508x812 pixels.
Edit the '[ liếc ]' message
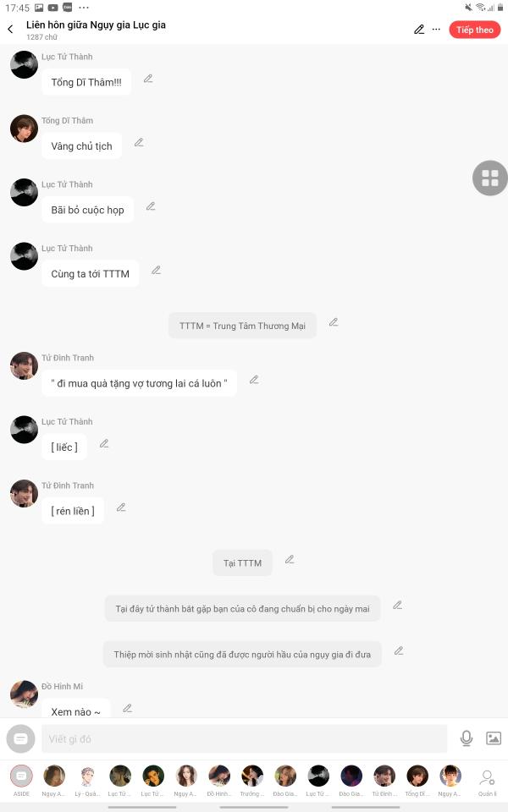coord(104,443)
